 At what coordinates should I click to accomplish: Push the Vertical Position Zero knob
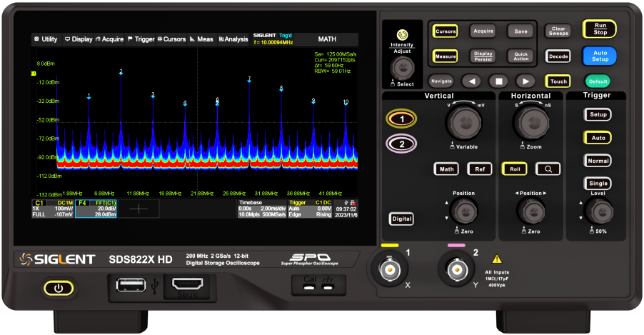pos(464,211)
